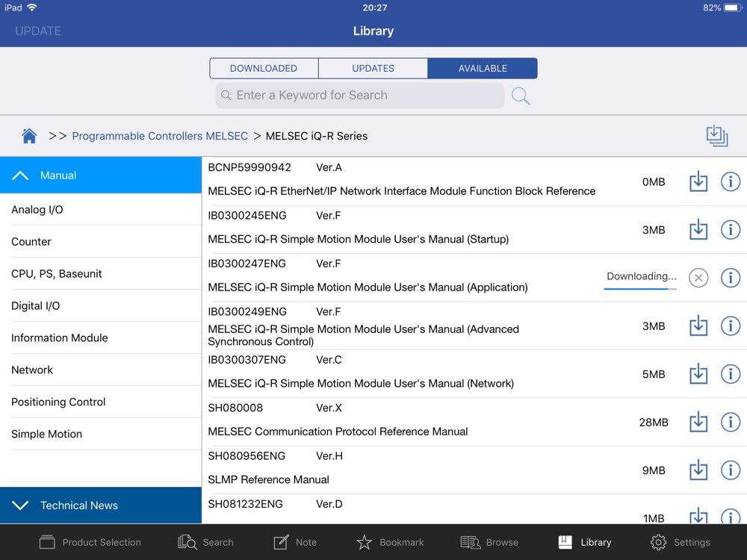Select the Positioning Control category
This screenshot has width=747, height=560.
click(58, 402)
